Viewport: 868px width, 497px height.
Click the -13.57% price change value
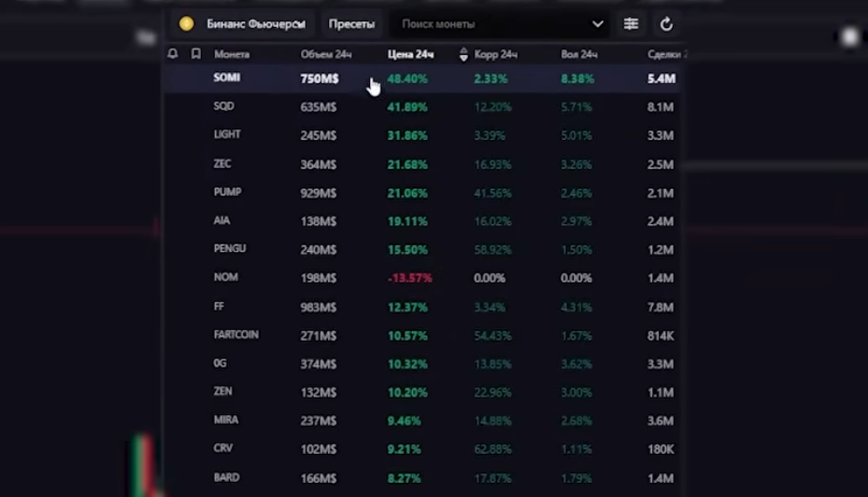[x=409, y=277]
